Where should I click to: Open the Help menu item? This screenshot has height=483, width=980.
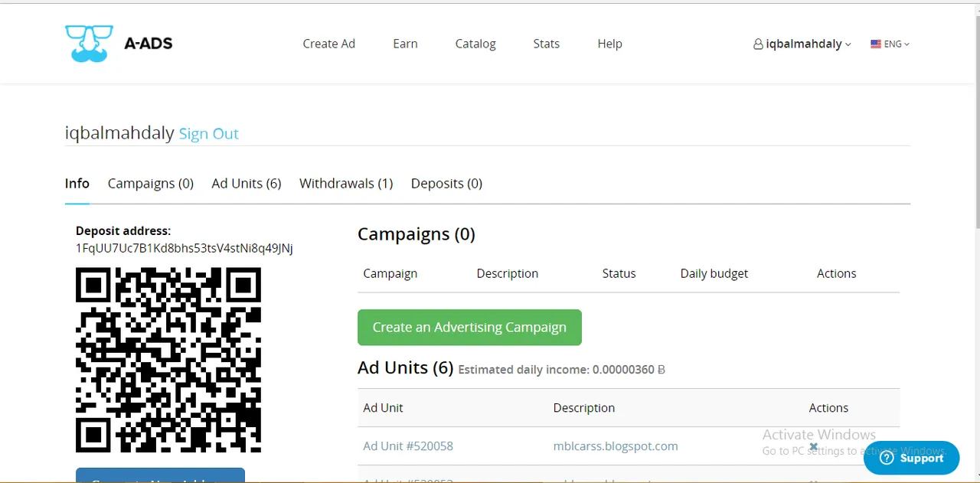tap(609, 44)
